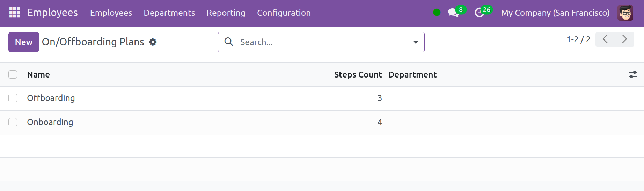The width and height of the screenshot is (644, 191).
Task: Open the Reporting menu
Action: tap(226, 13)
